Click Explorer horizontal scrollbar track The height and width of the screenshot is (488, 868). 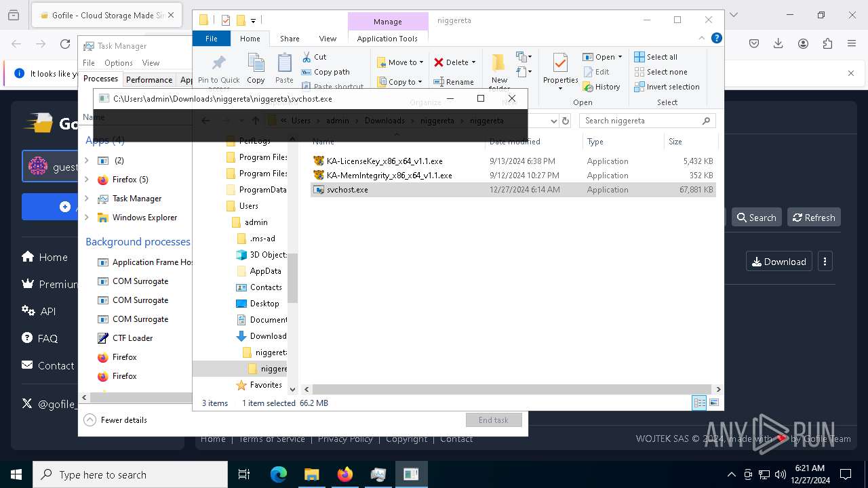point(513,389)
